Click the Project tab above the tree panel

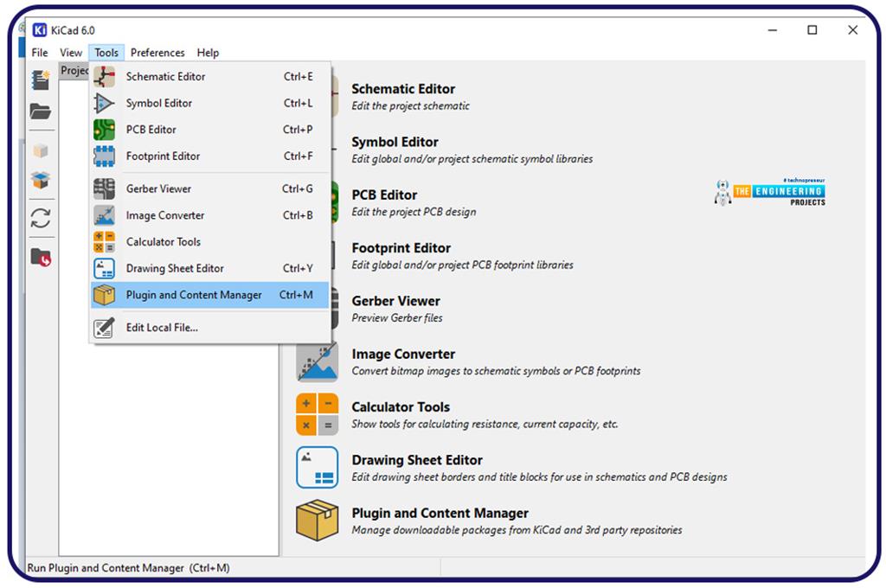tap(74, 70)
